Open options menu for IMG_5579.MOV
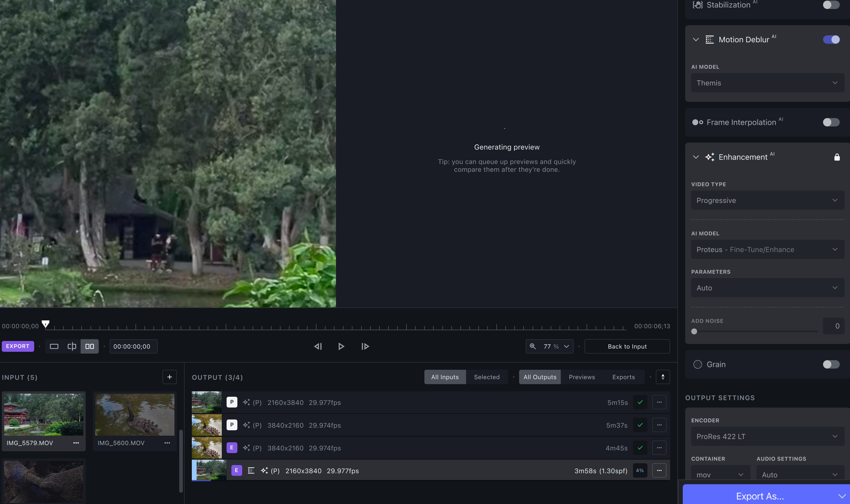This screenshot has width=850, height=504. click(76, 443)
